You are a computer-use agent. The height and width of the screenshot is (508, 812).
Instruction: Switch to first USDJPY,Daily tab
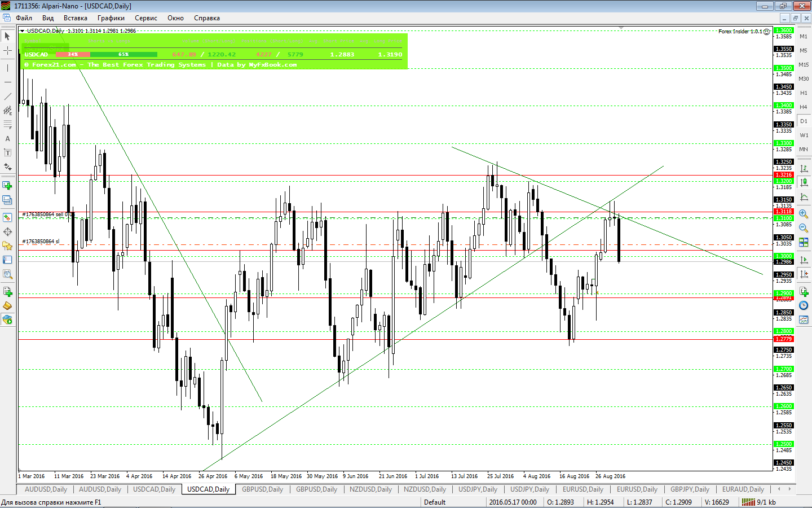coord(478,489)
